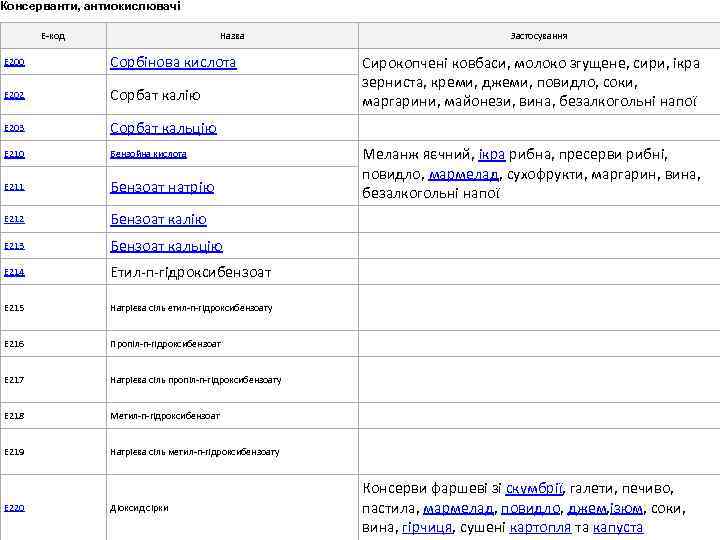Select the Пропіл-п-гідроксибензоат cell
Viewport: 720px width, 540px height.
click(232, 343)
